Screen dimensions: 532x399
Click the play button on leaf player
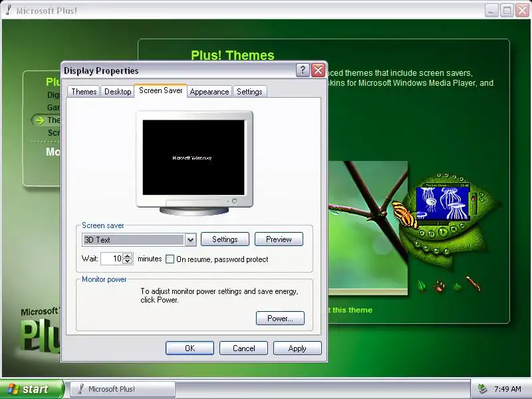tap(443, 231)
